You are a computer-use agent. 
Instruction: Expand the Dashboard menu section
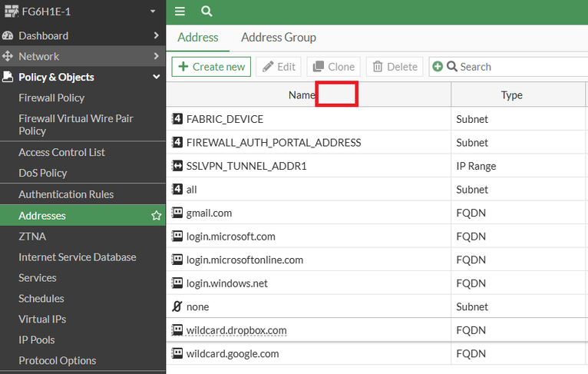point(156,35)
